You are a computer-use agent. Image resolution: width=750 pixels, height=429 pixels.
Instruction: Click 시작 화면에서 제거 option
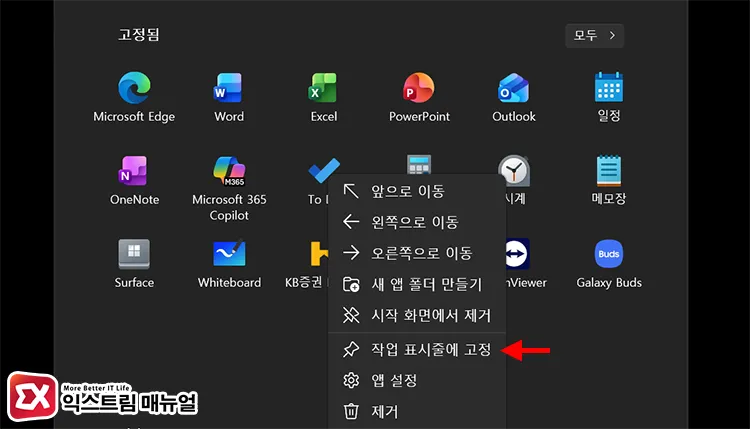(x=417, y=315)
